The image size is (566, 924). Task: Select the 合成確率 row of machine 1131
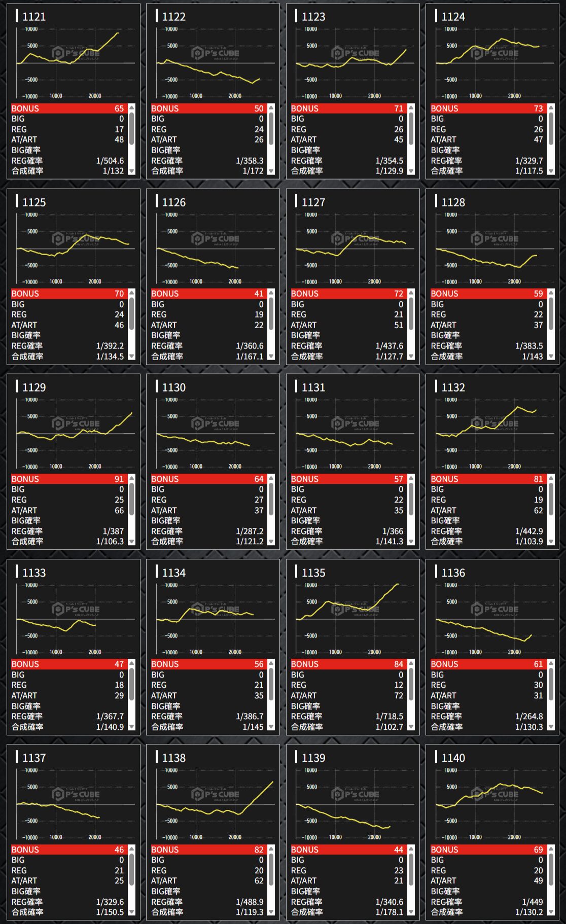[347, 542]
